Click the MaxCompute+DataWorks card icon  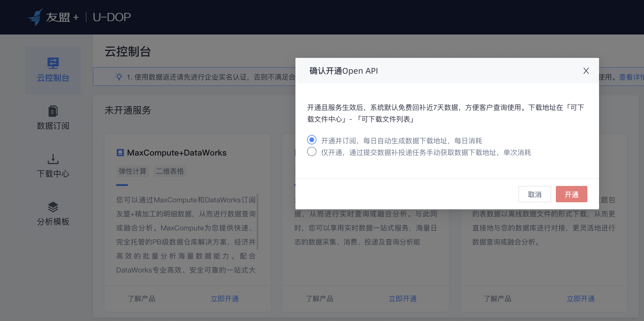coord(120,153)
